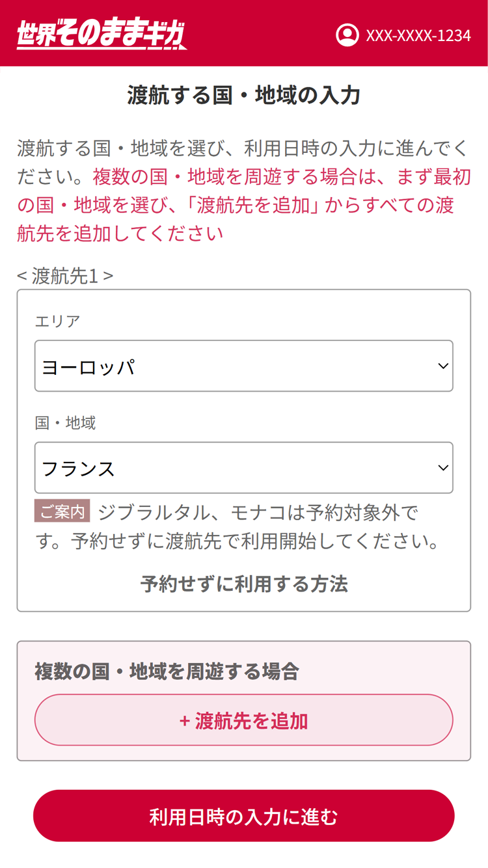Expand the area selector to change region
Viewport: 488px width, 868px height.
point(244,365)
